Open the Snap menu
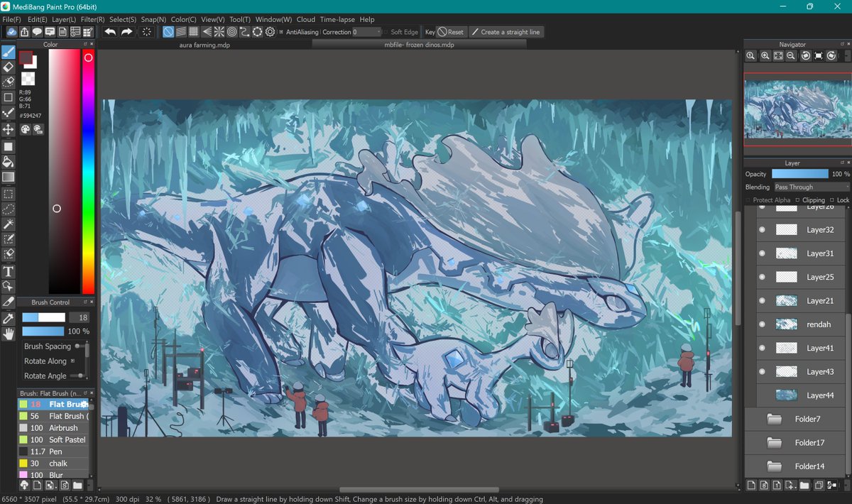The height and width of the screenshot is (504, 852). tap(153, 19)
